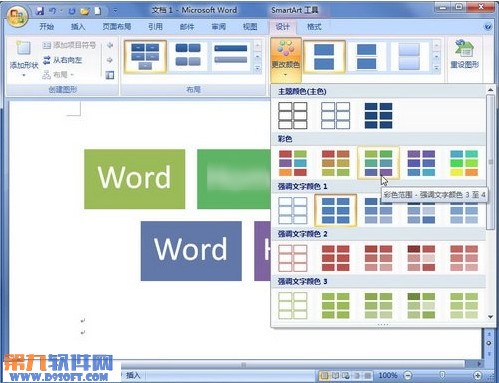Choose first 彩色 colorful scheme swatch
The height and width of the screenshot is (383, 499).
pos(293,163)
